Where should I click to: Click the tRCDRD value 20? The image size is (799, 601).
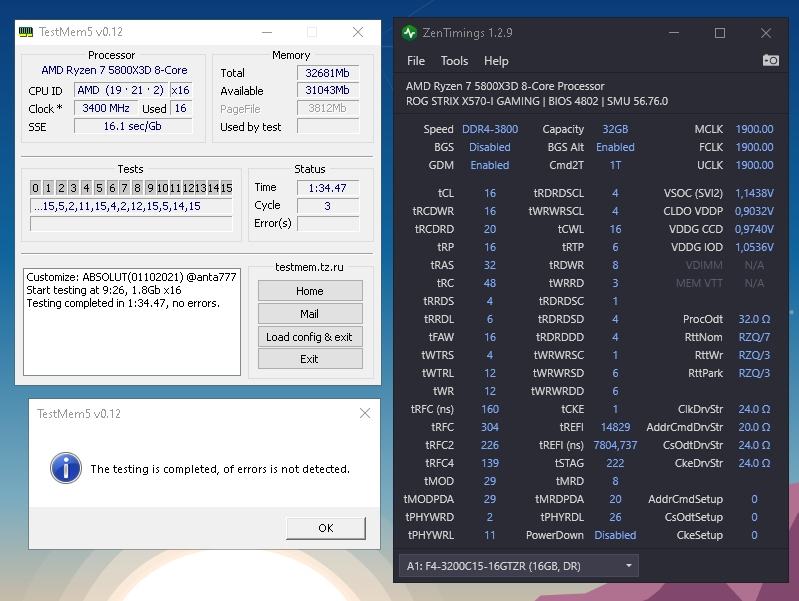coord(490,229)
